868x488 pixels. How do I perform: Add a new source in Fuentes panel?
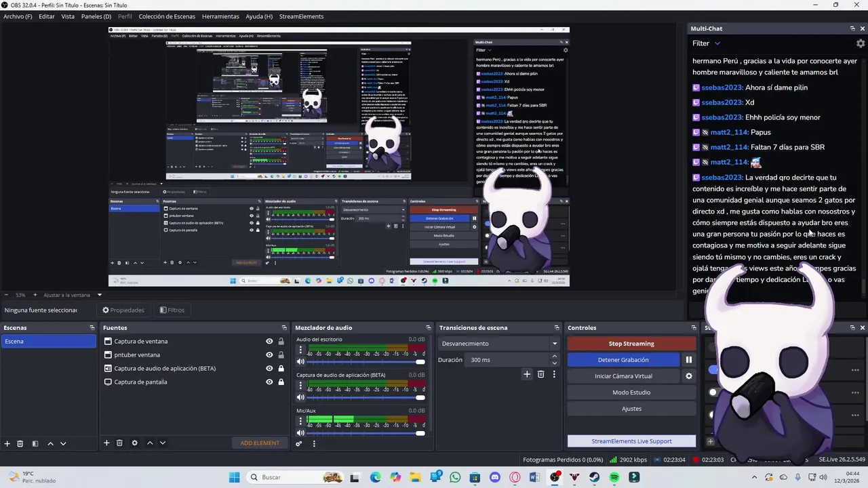point(106,443)
